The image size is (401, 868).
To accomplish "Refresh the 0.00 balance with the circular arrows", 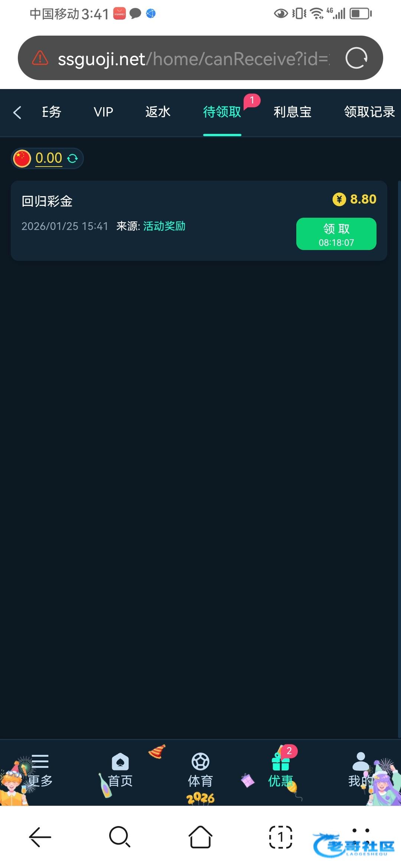I will (x=72, y=158).
